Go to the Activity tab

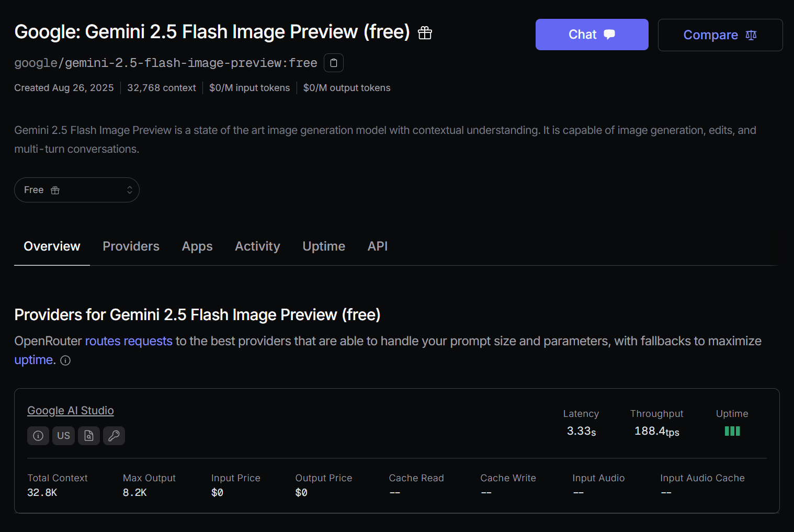[x=257, y=246]
